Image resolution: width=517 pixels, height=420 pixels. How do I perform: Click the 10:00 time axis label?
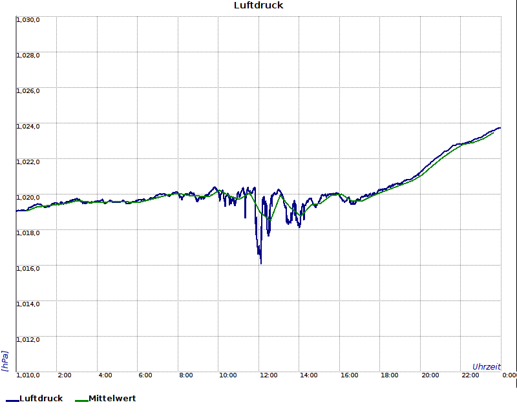click(x=228, y=375)
